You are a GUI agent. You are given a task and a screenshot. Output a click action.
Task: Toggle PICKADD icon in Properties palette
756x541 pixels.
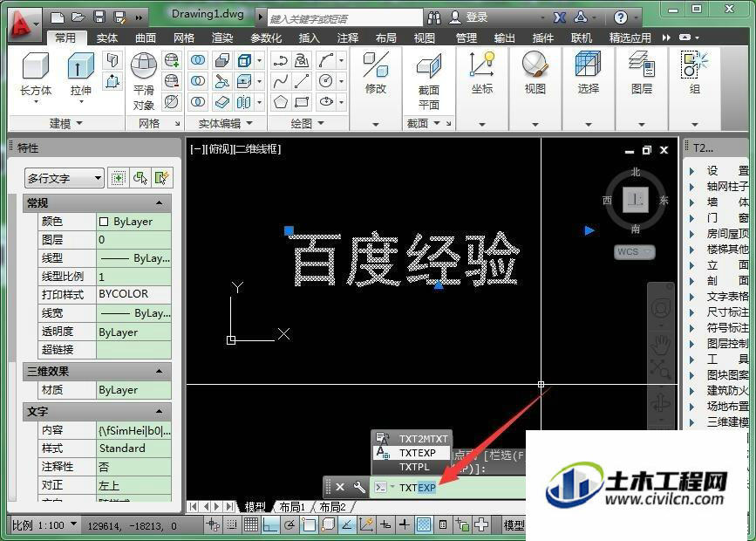(x=118, y=178)
